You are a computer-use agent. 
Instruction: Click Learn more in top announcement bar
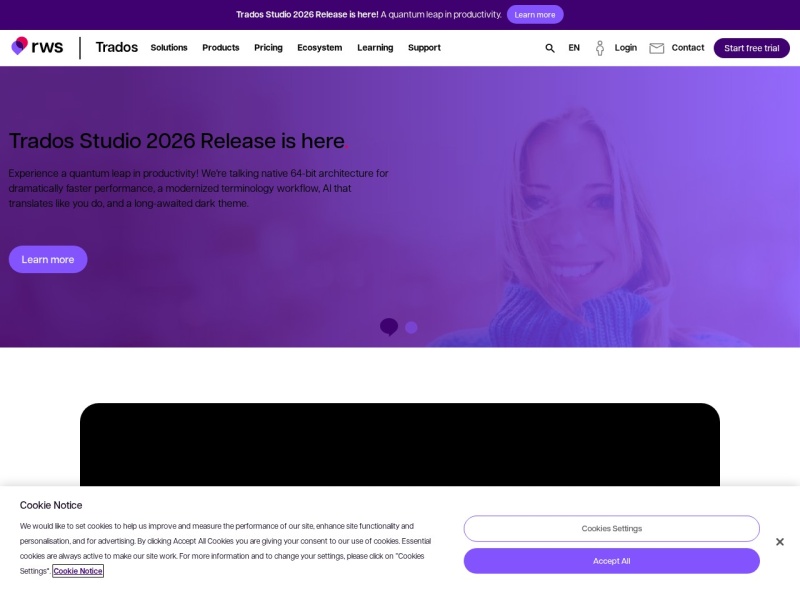[x=535, y=15]
